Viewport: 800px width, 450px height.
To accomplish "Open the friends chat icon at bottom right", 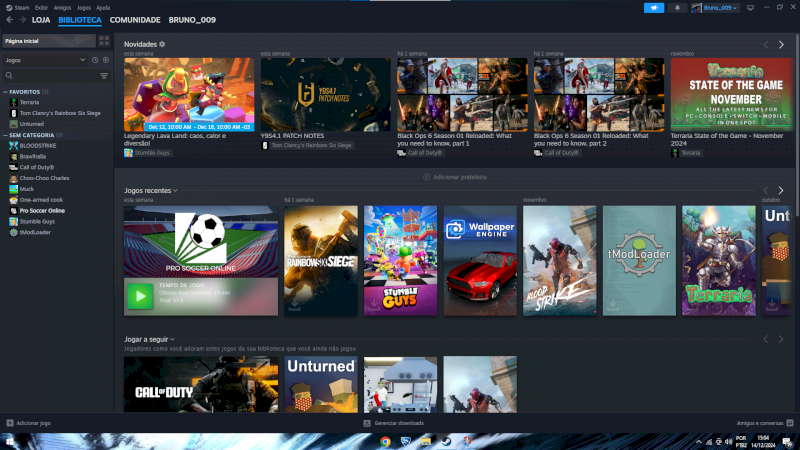I will [790, 423].
